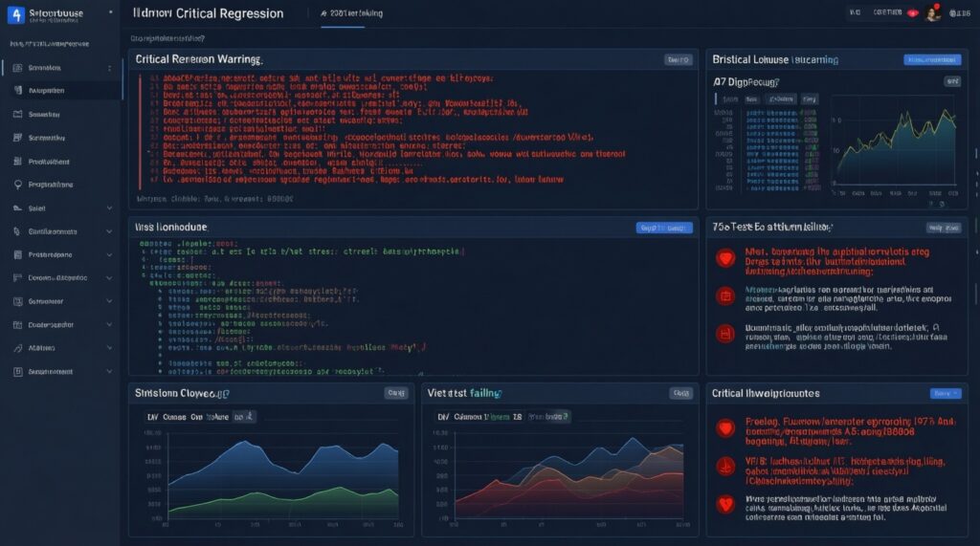Viewport: 980px width, 546px height.
Task: Click the green area in the blue-green chart panel
Action: pos(281,503)
